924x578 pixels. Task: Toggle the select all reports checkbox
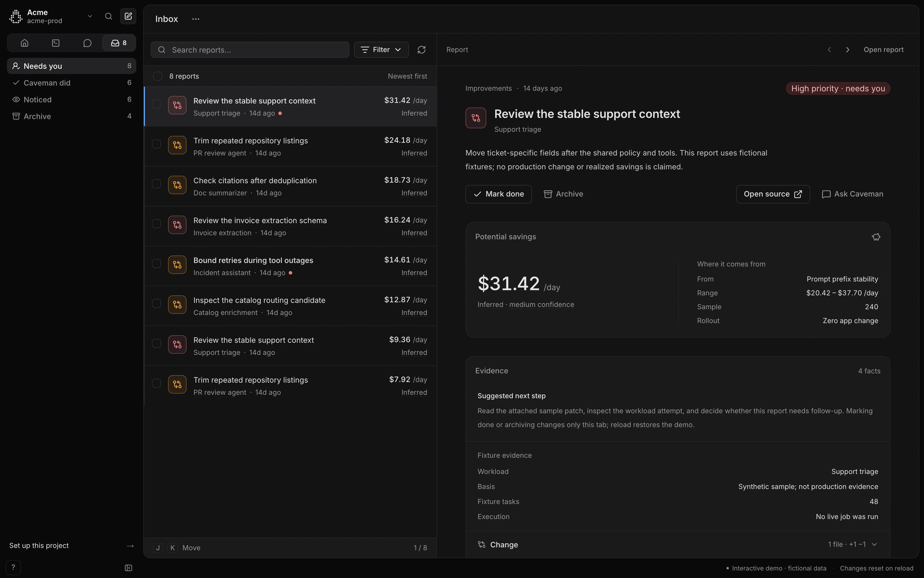[x=157, y=76]
